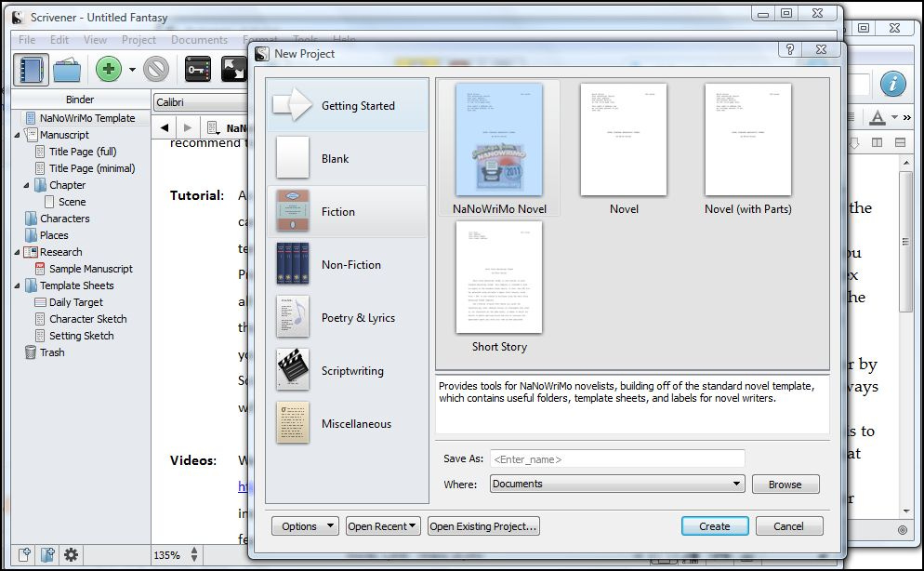Image resolution: width=924 pixels, height=571 pixels.
Task: Click the add document icon in binder footer
Action: tap(24, 554)
